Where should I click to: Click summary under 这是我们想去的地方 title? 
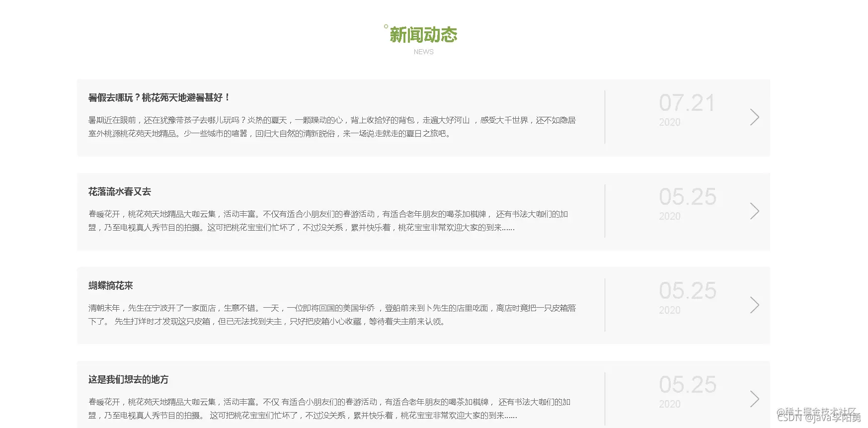click(329, 409)
